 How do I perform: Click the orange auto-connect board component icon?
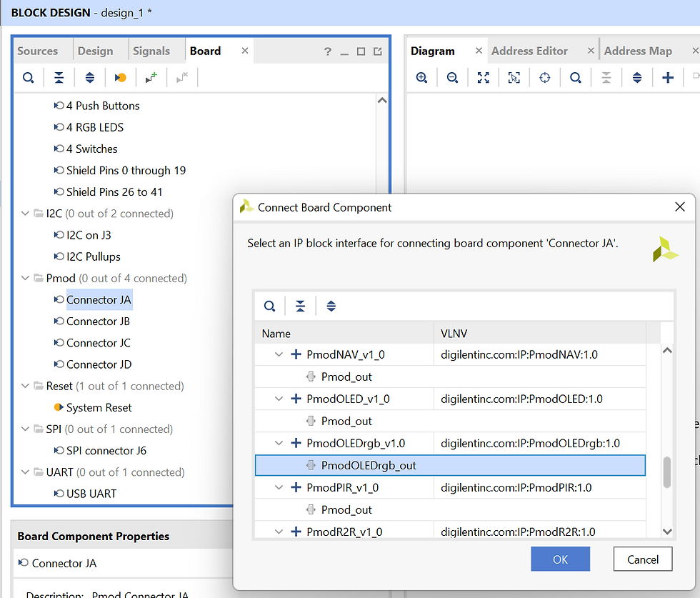tap(120, 78)
